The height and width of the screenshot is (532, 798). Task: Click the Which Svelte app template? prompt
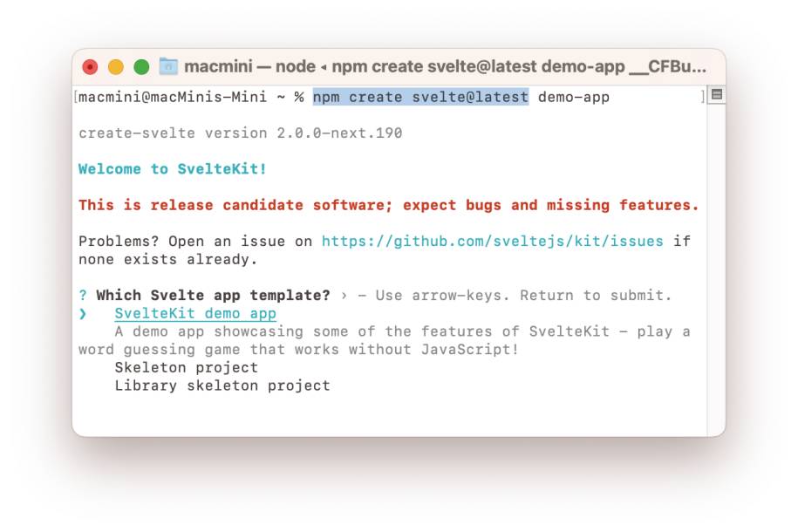click(x=214, y=296)
